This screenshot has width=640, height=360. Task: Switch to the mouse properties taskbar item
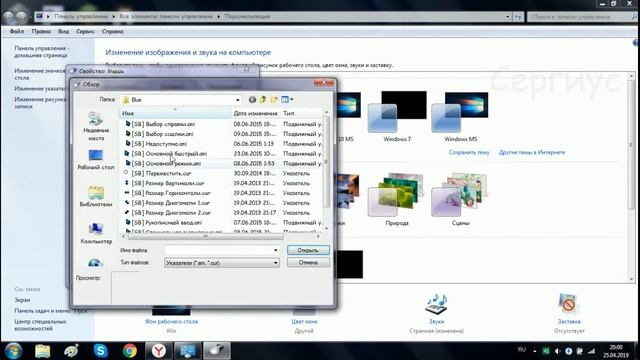pos(217,351)
